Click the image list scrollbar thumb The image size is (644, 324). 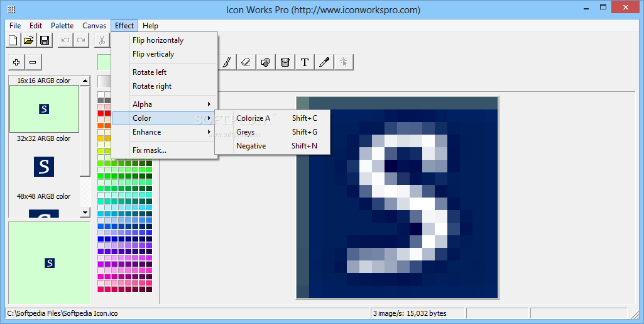[85, 131]
